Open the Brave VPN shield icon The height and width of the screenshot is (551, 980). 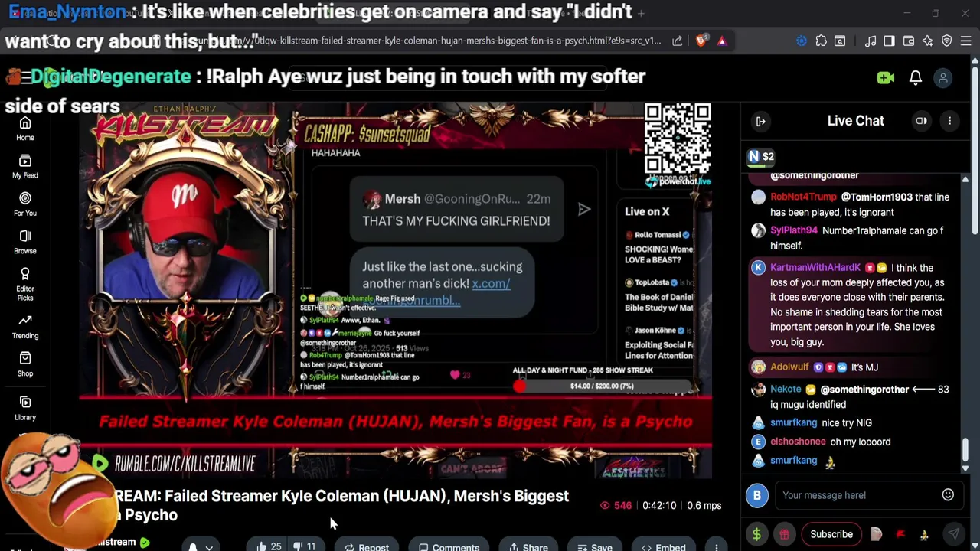(947, 41)
